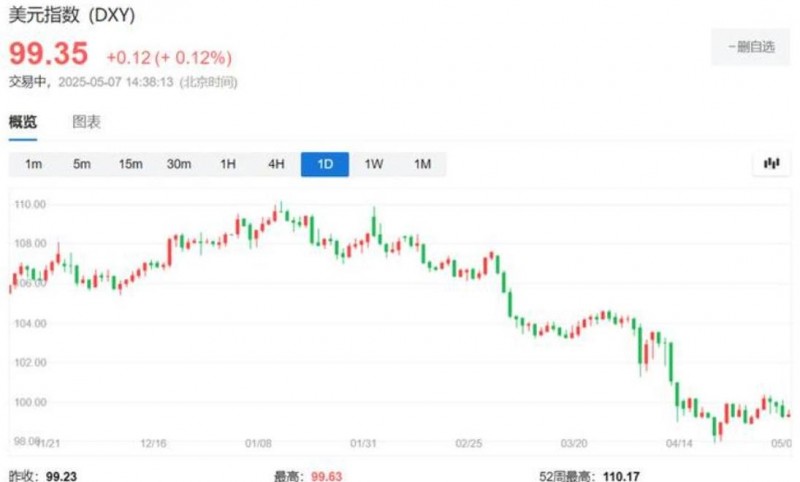Viewport: 800px width, 482px height.
Task: Click the 110.00 price axis label
Action: tap(30, 205)
